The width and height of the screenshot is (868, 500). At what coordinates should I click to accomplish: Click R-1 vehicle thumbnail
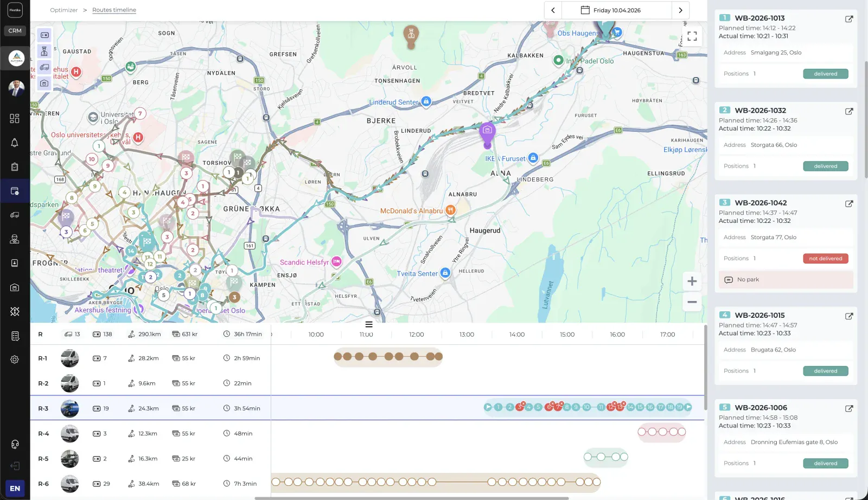coord(69,358)
